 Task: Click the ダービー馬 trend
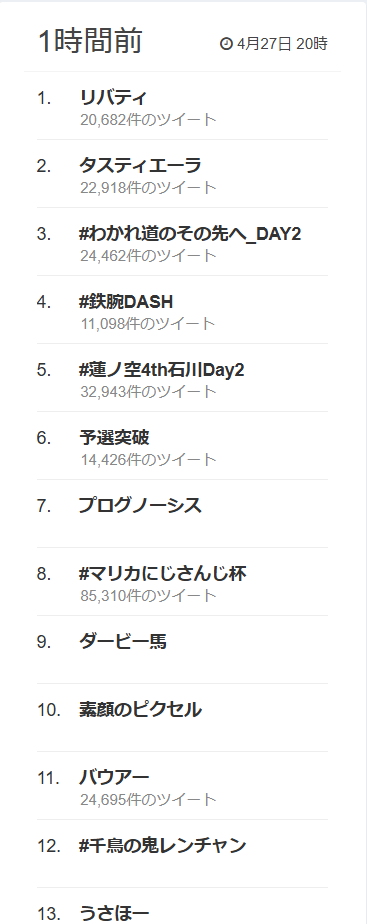pyautogui.click(x=123, y=641)
